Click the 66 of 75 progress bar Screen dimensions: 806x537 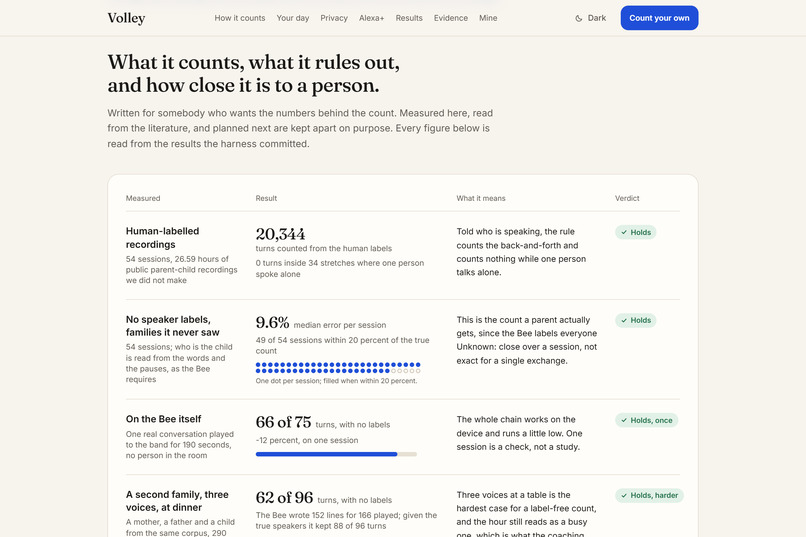point(336,454)
